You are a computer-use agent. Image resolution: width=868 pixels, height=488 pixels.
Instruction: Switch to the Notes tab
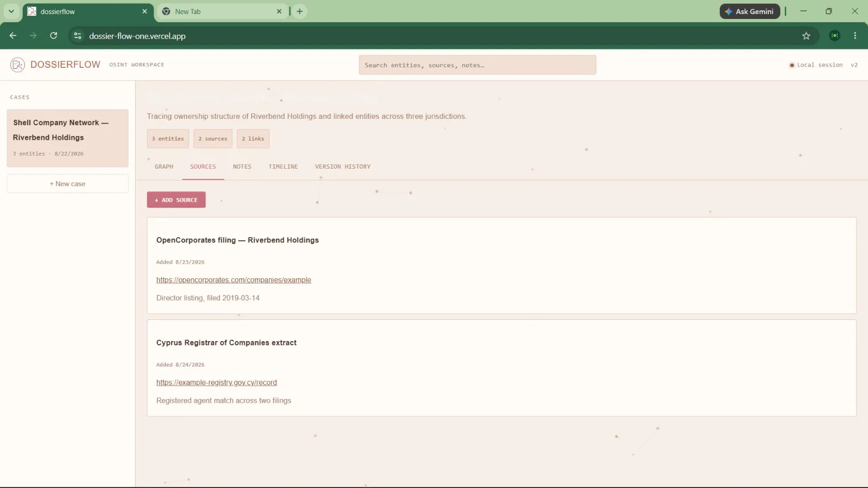pos(242,167)
